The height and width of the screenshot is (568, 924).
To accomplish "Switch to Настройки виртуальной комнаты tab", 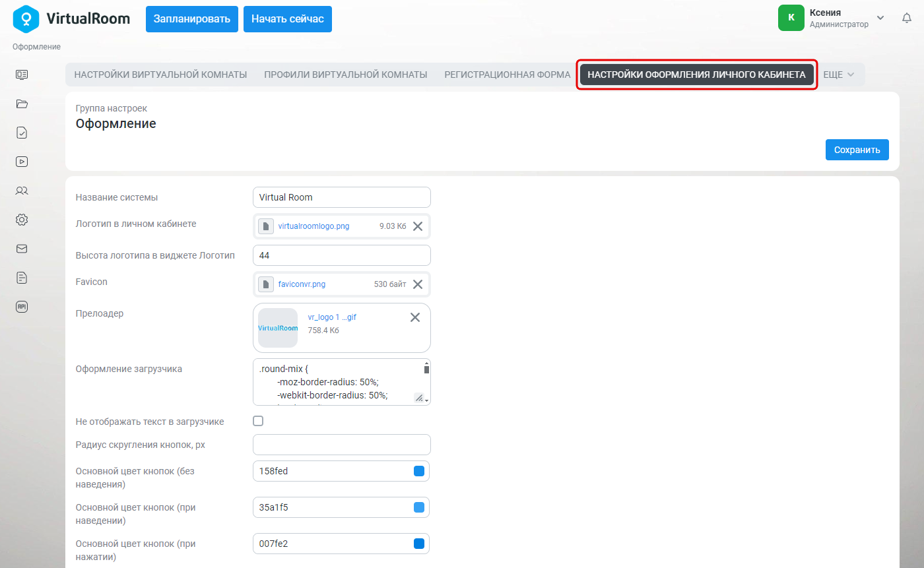I will [160, 75].
